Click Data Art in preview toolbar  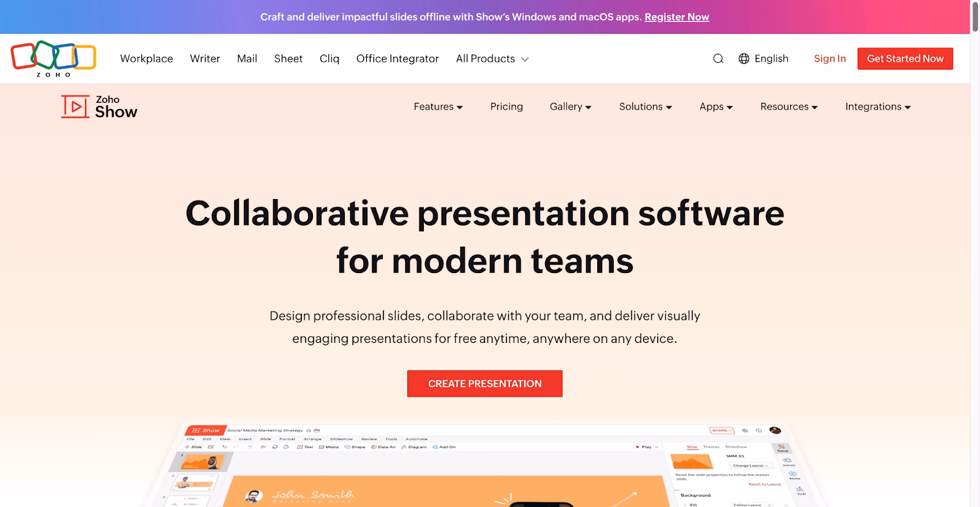383,447
